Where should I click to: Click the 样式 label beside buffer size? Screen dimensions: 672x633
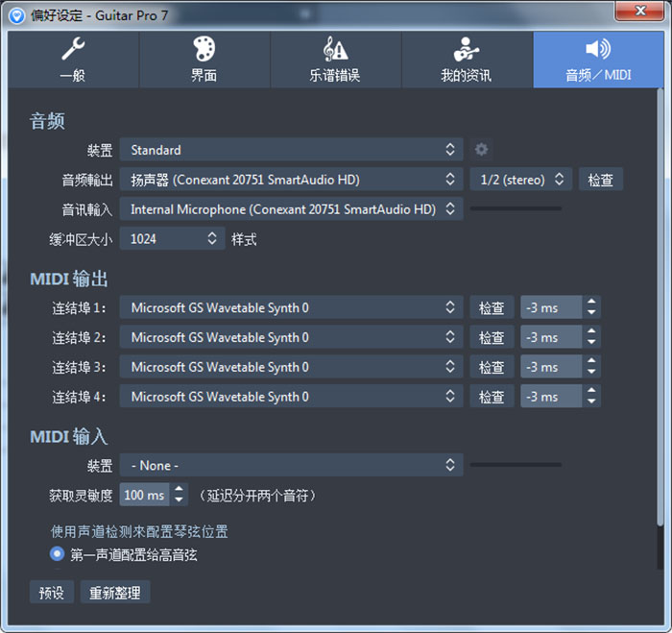click(x=244, y=239)
